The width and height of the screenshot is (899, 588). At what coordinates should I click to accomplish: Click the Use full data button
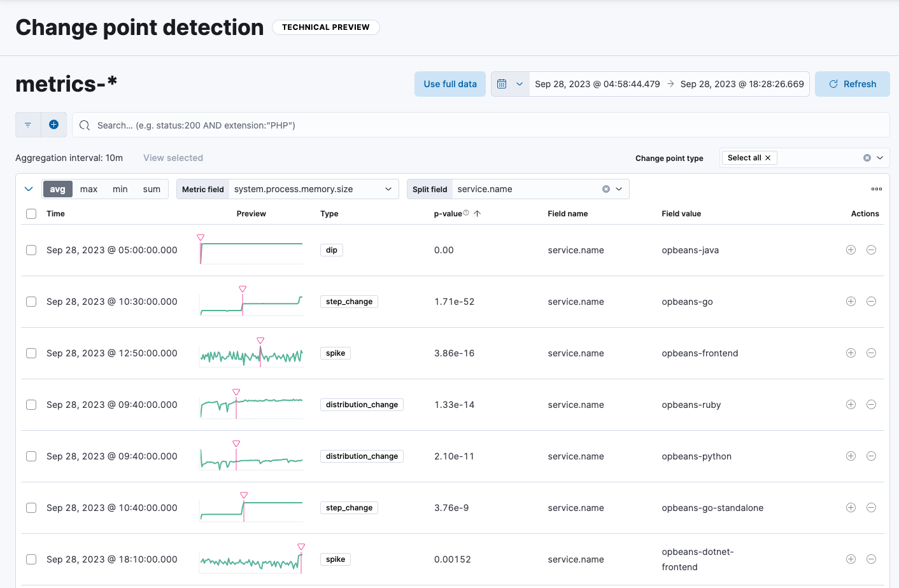coord(449,84)
